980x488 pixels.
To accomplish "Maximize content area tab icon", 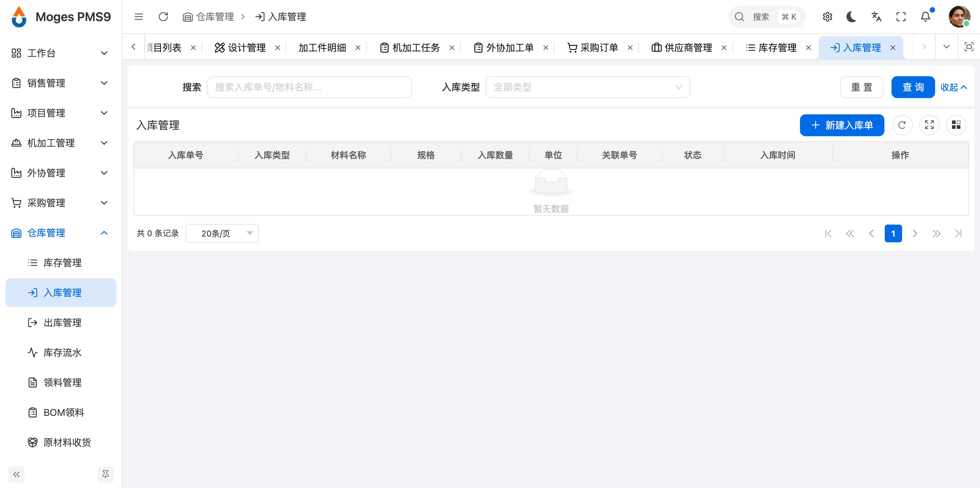I will pos(969,47).
